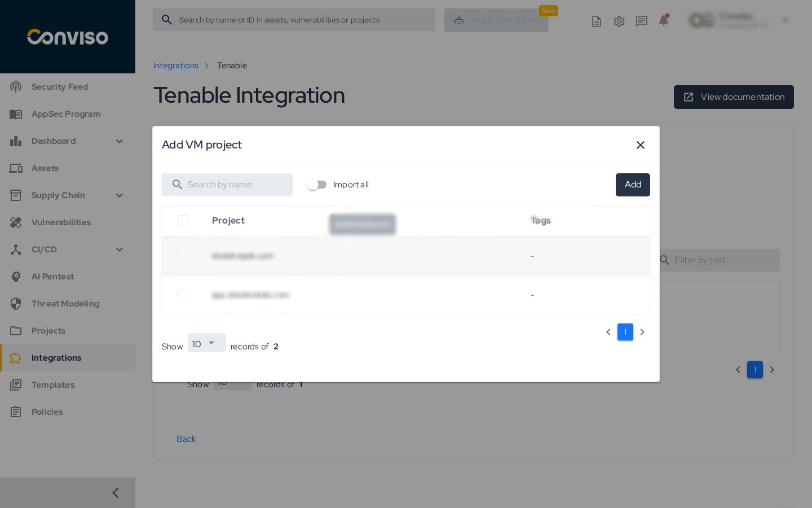Click the CI/CD branch icon
This screenshot has height=508, width=812.
tap(16, 249)
